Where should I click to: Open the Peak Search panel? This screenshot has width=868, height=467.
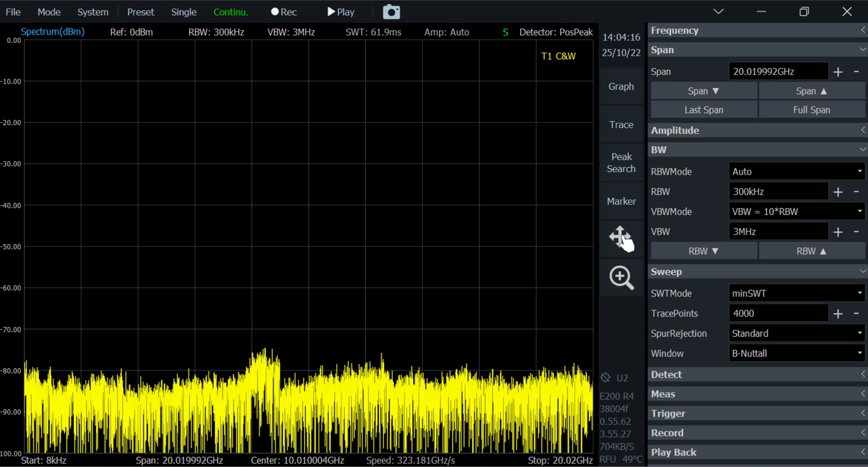point(621,163)
